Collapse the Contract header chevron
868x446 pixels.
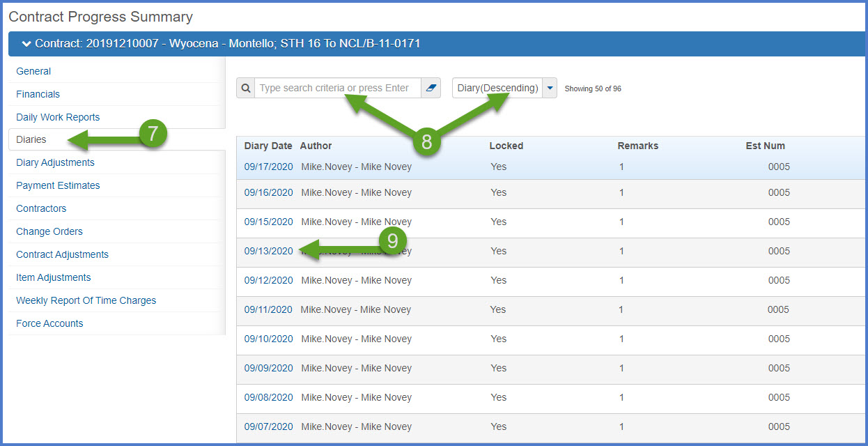pos(26,44)
